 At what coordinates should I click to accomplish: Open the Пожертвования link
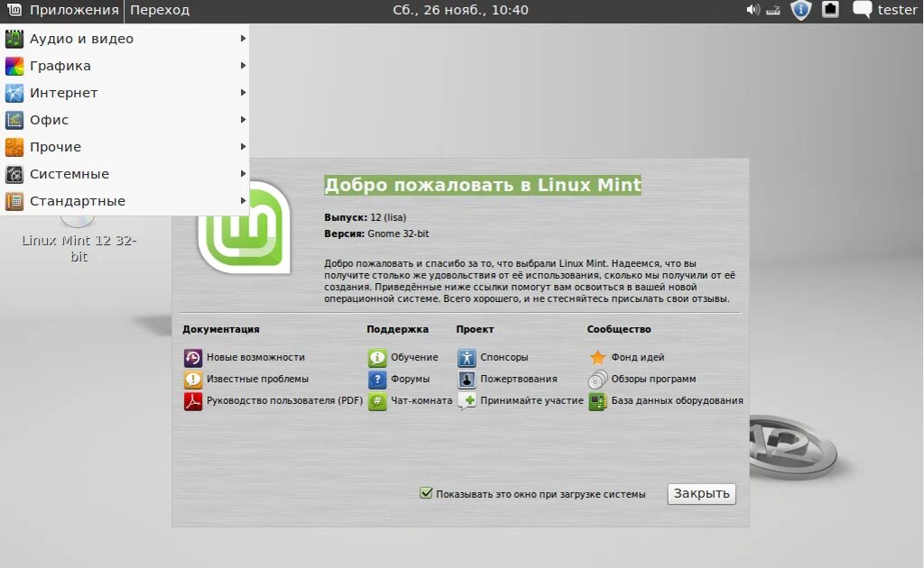pyautogui.click(x=519, y=379)
